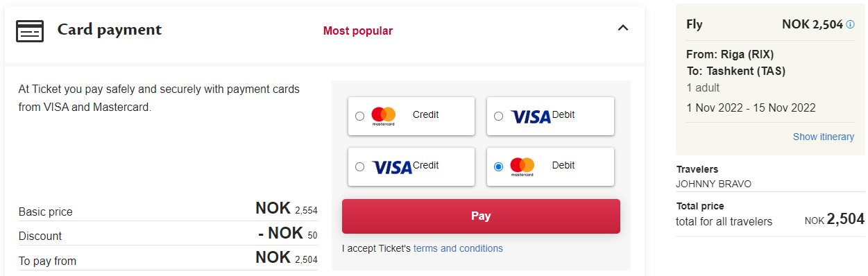Click the VISA logo in Credit option

(392, 167)
